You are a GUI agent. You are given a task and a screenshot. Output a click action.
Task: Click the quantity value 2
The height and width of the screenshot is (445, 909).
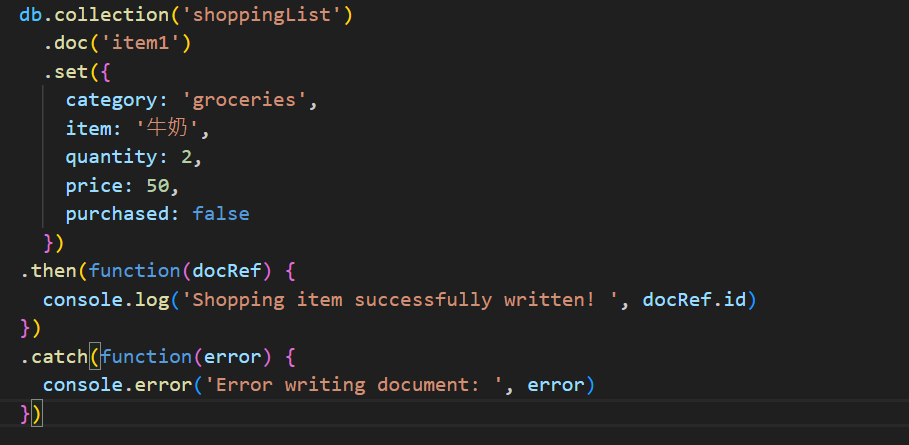pos(186,156)
